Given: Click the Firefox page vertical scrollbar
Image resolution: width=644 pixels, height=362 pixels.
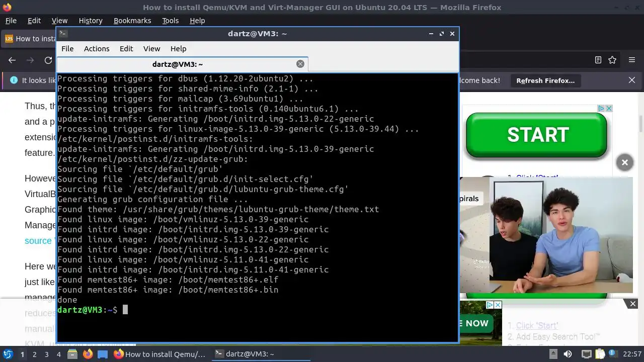Looking at the screenshot, I should click(x=641, y=123).
